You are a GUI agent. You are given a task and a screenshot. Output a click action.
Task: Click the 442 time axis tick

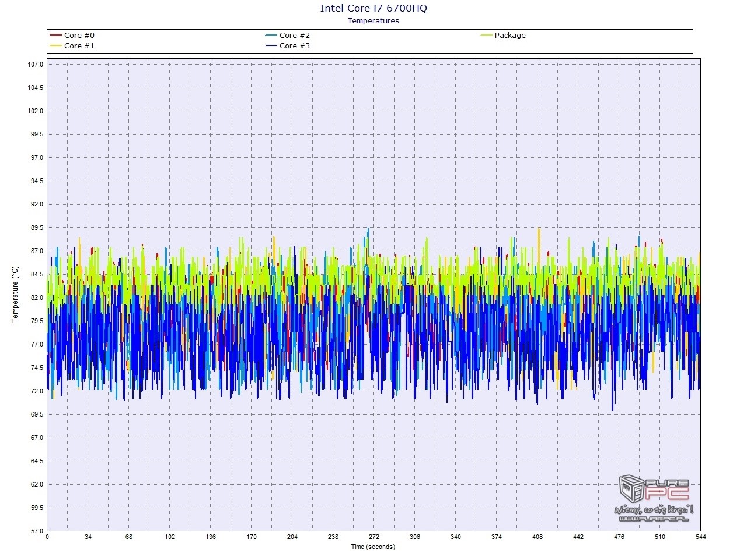tap(578, 537)
